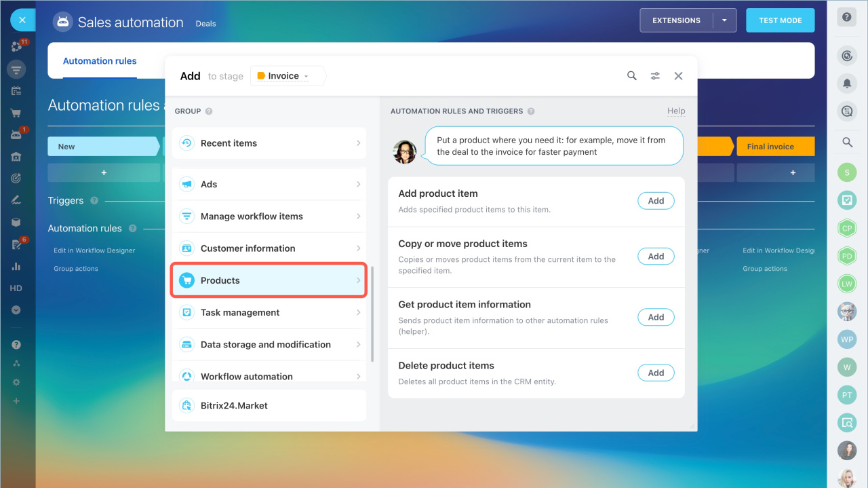This screenshot has height=488, width=868.
Task: Open the Invoice stage dropdown
Action: (288, 76)
